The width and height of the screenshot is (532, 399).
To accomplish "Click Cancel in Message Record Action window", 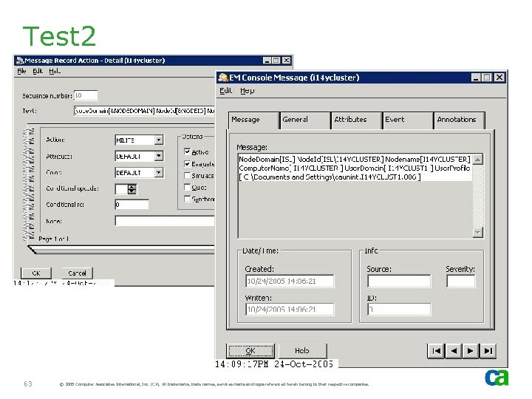I will [77, 273].
